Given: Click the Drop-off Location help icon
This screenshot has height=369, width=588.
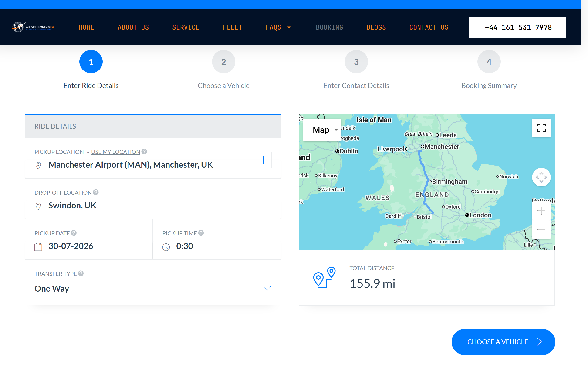Looking at the screenshot, I should coord(96,193).
